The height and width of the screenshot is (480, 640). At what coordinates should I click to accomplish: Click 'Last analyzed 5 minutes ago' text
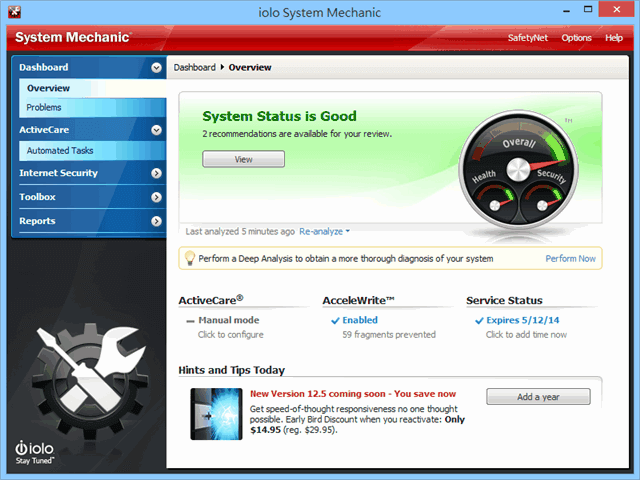[x=240, y=231]
